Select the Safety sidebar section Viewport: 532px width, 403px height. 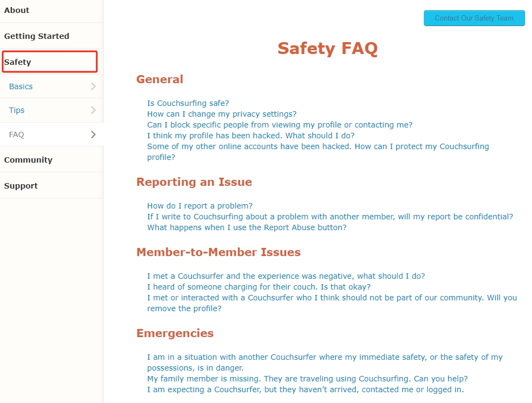18,62
